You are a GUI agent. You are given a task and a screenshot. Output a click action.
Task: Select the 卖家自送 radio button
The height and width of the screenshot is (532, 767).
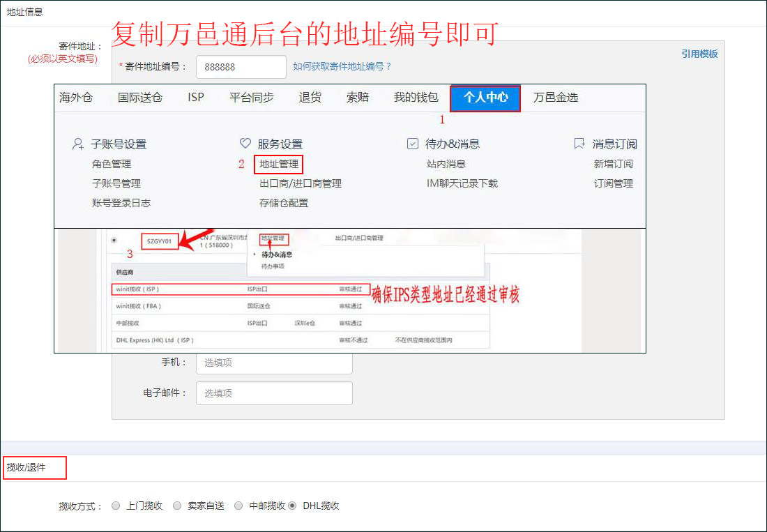click(177, 506)
